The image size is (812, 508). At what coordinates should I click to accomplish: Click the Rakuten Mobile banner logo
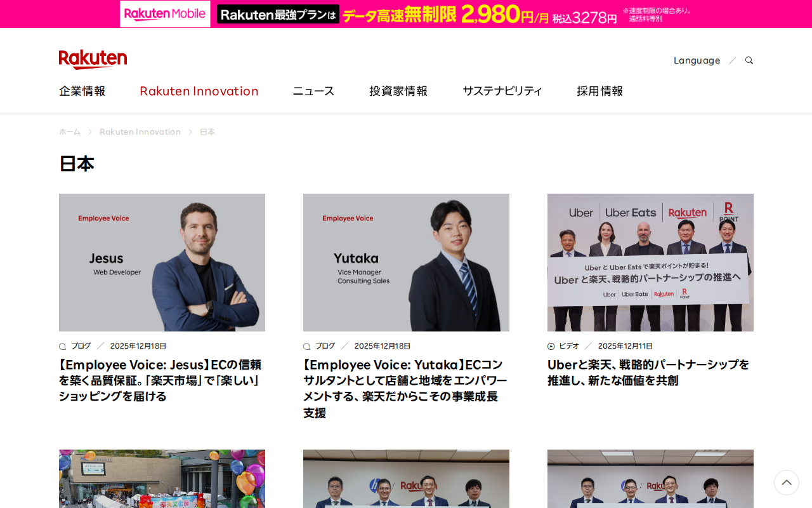coord(166,14)
